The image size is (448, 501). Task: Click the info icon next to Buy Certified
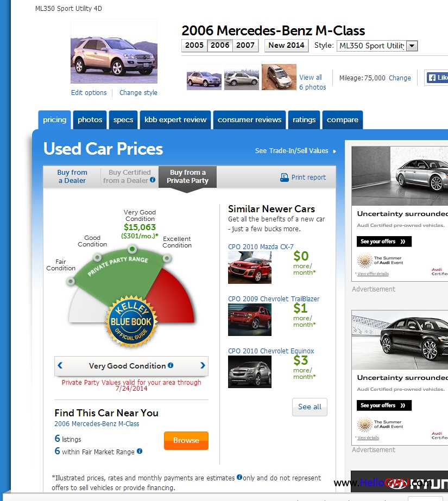(x=153, y=180)
